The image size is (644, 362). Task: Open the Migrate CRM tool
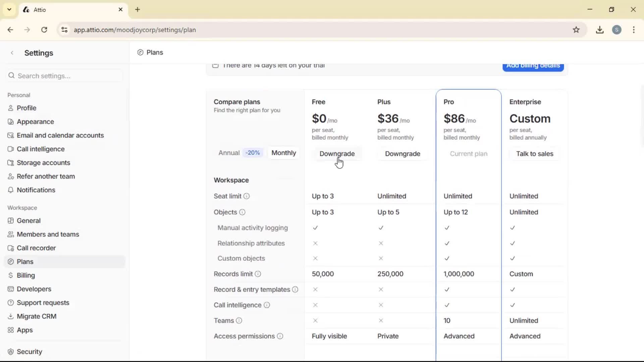coord(37,316)
